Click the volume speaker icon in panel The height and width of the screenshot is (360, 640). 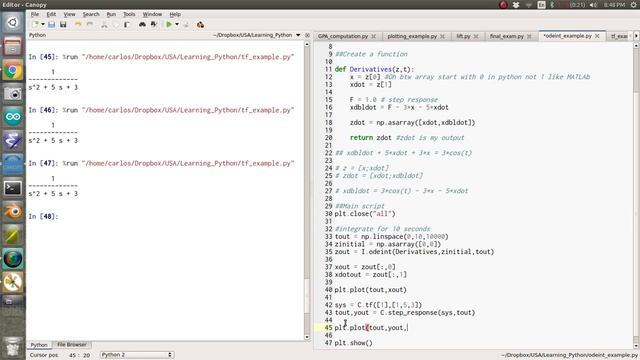click(x=593, y=5)
